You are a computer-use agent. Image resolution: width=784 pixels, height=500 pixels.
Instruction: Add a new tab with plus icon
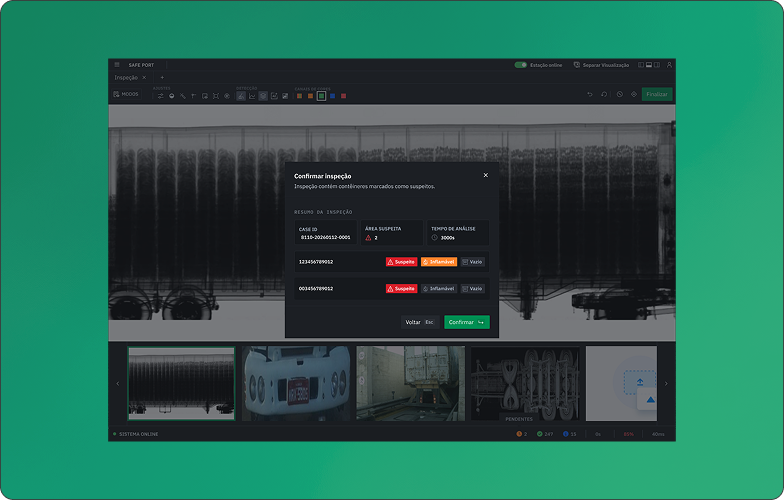(x=162, y=78)
